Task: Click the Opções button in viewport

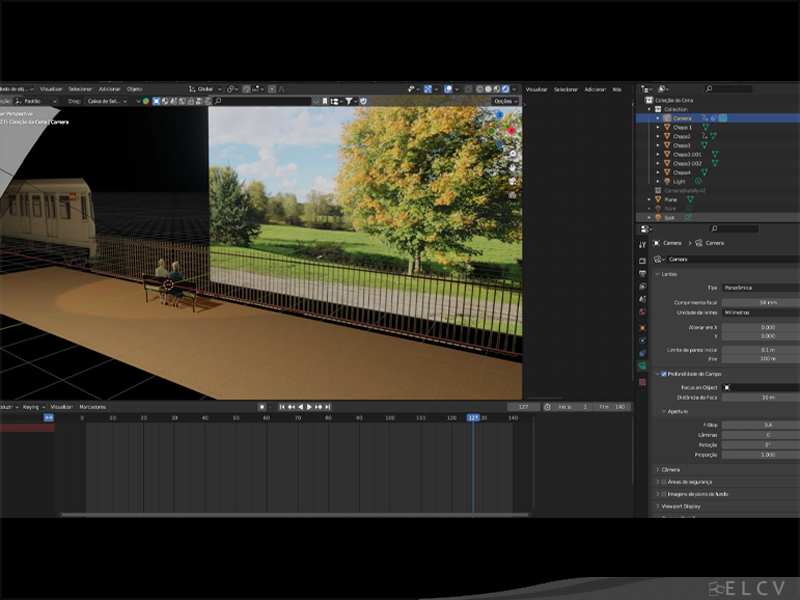Action: (x=506, y=101)
